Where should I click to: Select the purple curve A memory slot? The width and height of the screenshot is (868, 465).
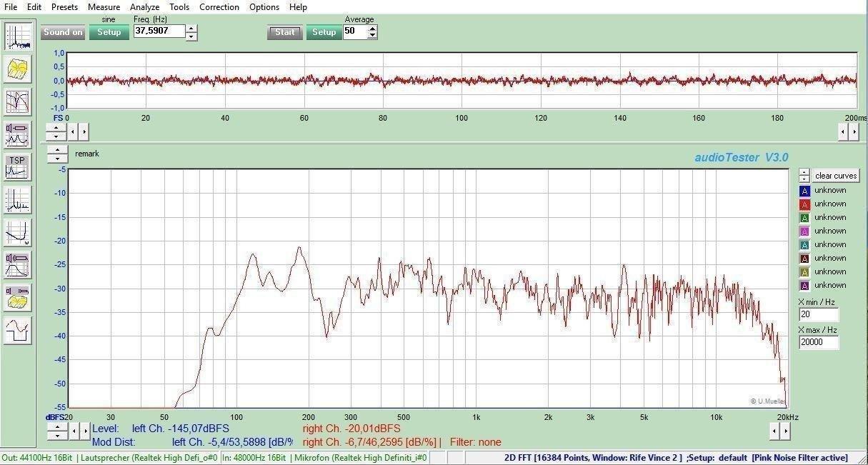pyautogui.click(x=804, y=286)
